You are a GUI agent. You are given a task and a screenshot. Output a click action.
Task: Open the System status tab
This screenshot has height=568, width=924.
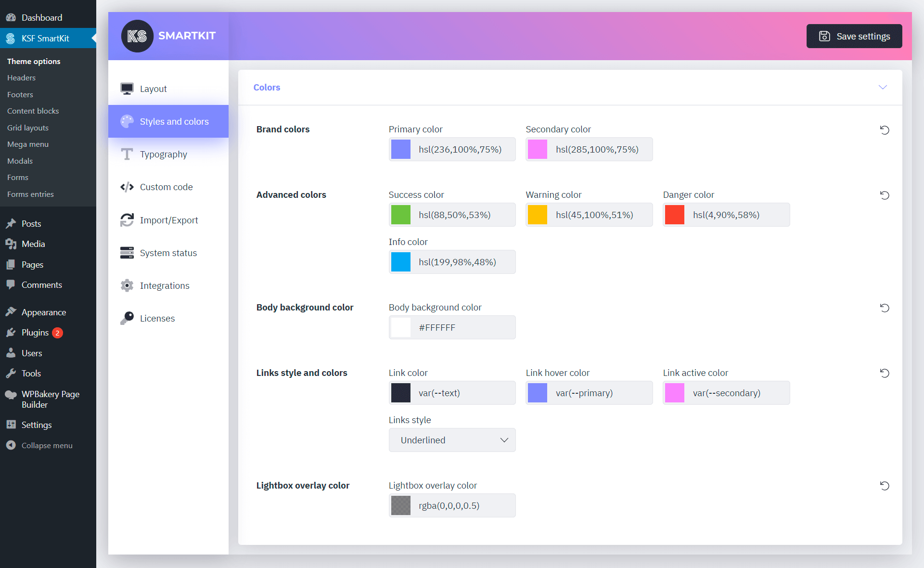[x=168, y=253]
